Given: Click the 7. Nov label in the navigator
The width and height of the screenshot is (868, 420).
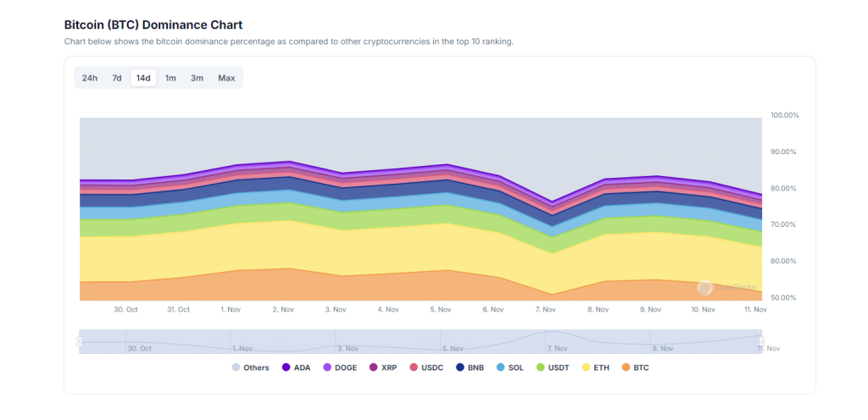Looking at the screenshot, I should coord(557,349).
